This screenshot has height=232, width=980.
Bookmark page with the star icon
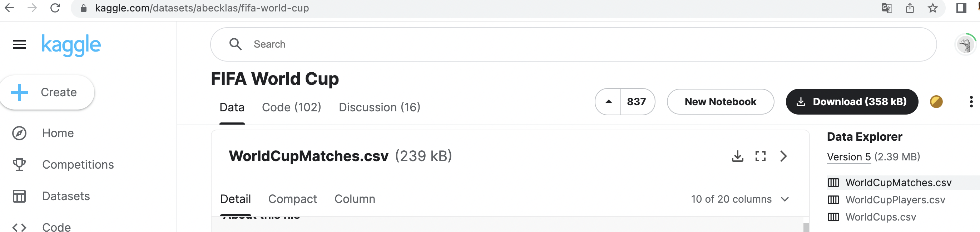(932, 8)
